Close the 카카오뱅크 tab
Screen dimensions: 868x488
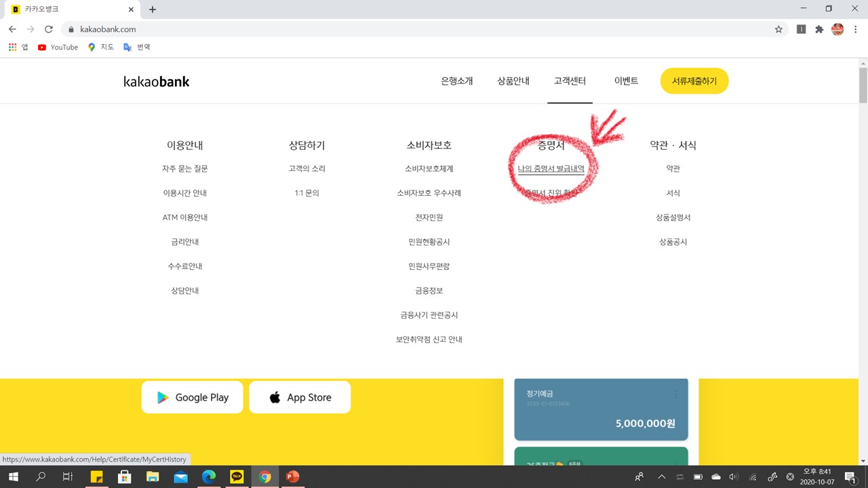click(132, 9)
